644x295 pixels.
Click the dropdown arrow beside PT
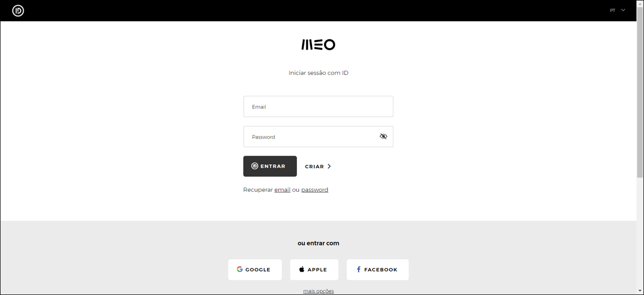[622, 10]
